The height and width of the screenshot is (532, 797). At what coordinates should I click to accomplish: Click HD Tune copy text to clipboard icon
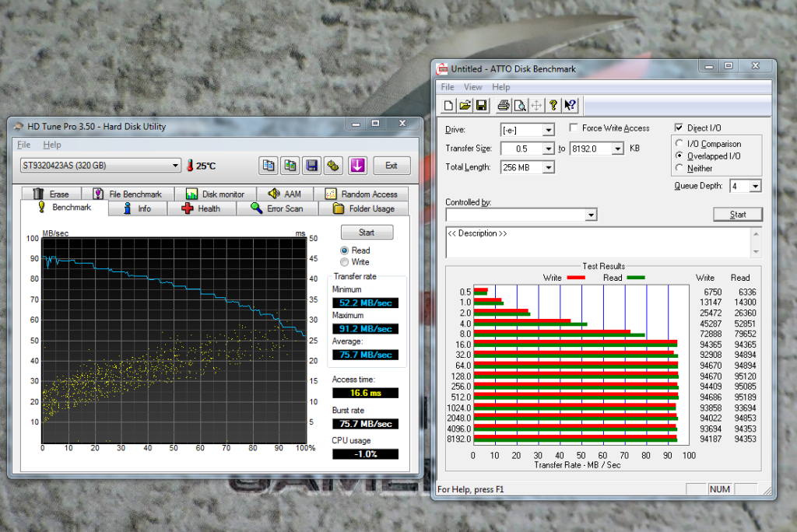tap(269, 165)
